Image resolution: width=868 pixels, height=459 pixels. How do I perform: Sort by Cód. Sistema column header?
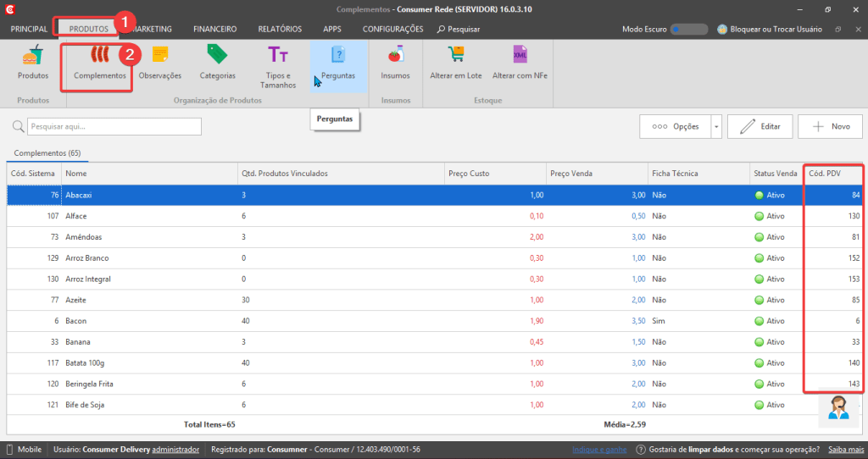tap(34, 174)
